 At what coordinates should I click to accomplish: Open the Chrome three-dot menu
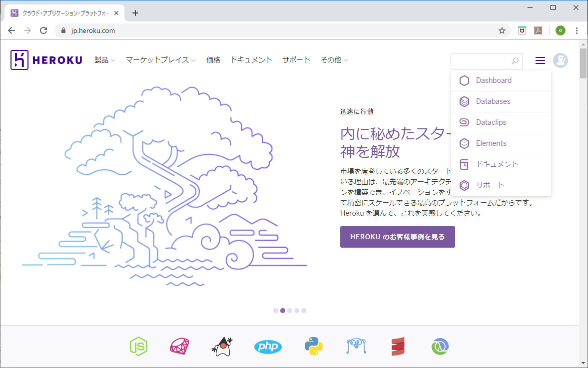coord(577,31)
